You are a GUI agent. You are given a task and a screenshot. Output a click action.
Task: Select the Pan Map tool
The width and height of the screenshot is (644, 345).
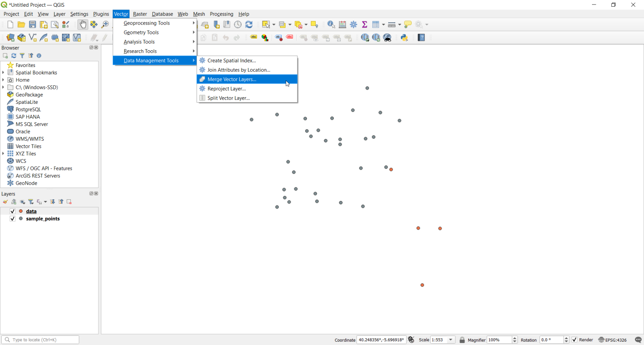click(x=83, y=24)
